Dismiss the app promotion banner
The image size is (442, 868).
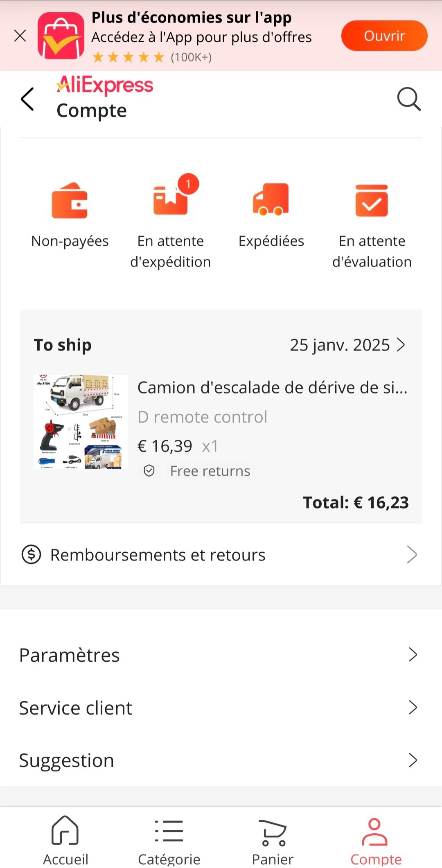[x=20, y=36]
